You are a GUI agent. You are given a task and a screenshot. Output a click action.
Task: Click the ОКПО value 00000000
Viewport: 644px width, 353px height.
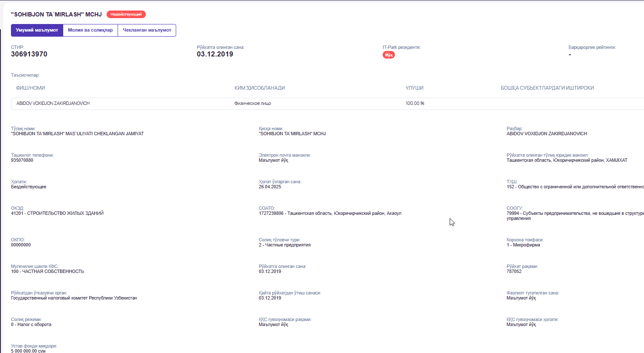[21, 245]
